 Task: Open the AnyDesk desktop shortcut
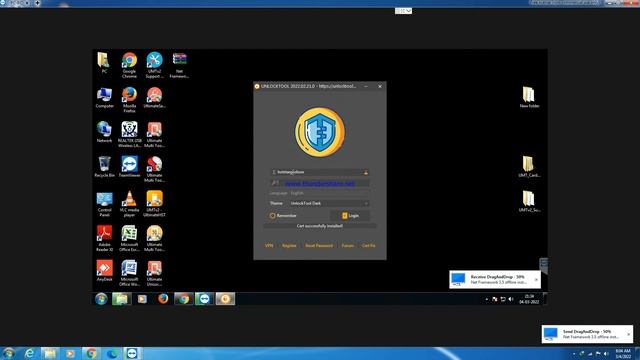104,271
